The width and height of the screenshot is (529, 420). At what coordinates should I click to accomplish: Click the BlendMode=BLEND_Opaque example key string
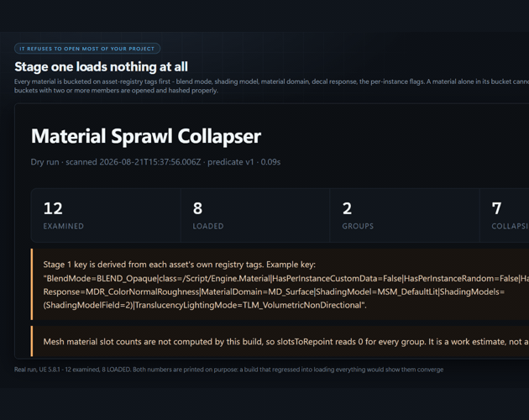(102, 279)
